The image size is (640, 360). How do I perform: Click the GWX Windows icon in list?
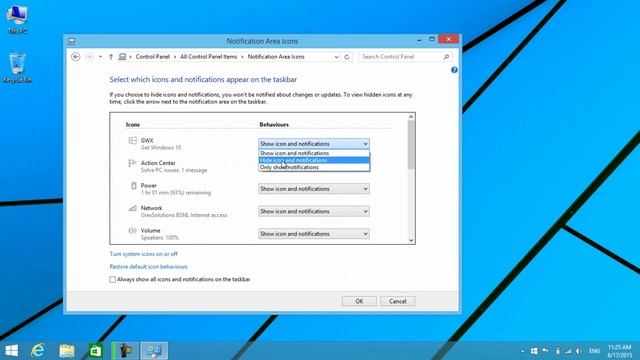click(132, 140)
